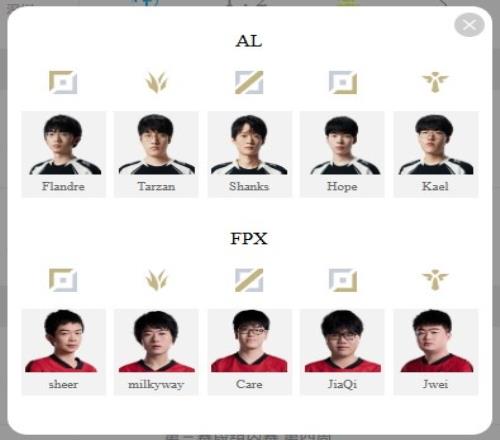Click AL top lane role icon
This screenshot has width=500, height=440.
click(63, 82)
